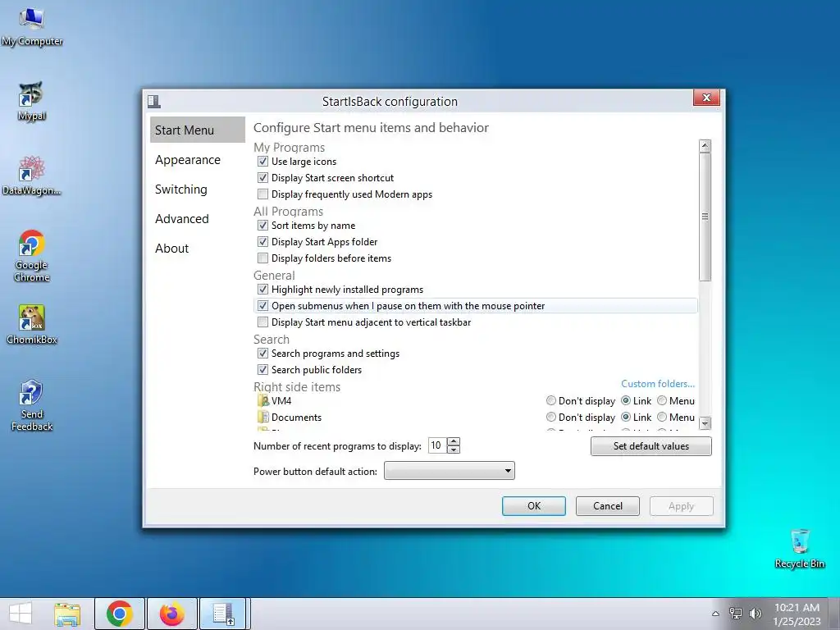Click scrollbar up arrow in settings list

pyautogui.click(x=705, y=146)
